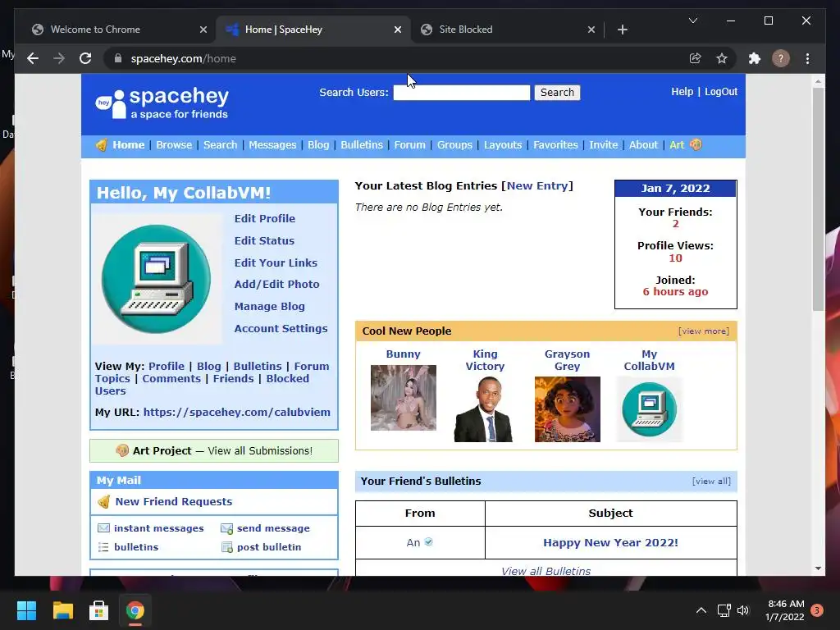840x630 pixels.
Task: Click the page vertical scrollbar thumb
Action: 818,199
